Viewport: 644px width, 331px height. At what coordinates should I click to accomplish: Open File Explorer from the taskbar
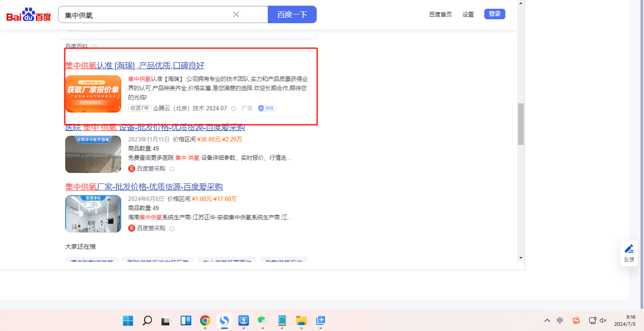tap(301, 320)
